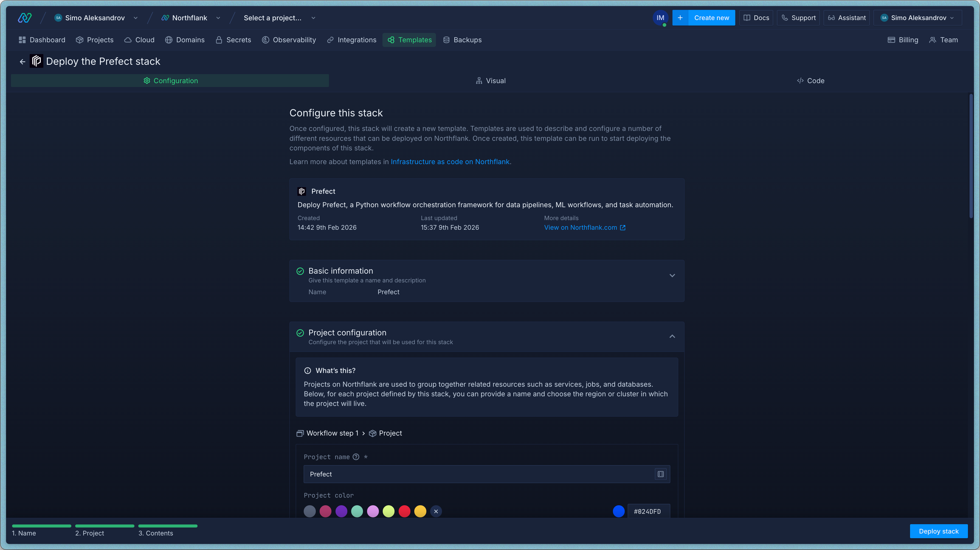This screenshot has height=550, width=980.
Task: Click the Deploy stack button
Action: click(x=939, y=531)
